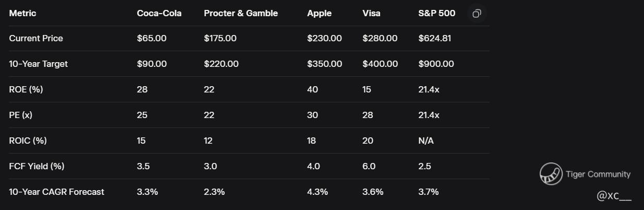Image resolution: width=644 pixels, height=210 pixels.
Task: Click the Apple column header
Action: click(319, 14)
